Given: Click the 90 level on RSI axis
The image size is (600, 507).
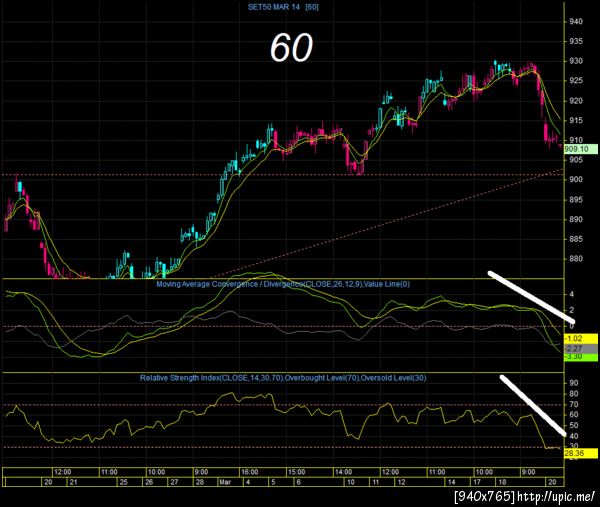Looking at the screenshot, I should pyautogui.click(x=574, y=383).
